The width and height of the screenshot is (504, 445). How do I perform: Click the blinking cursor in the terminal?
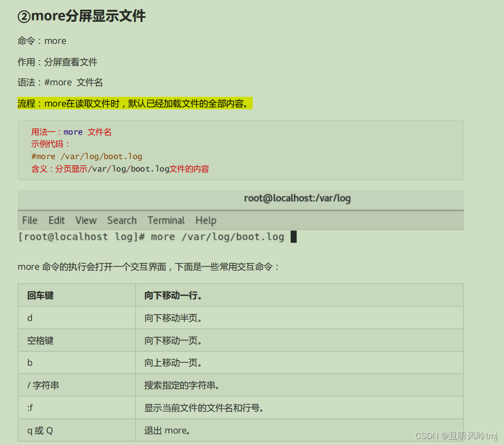(293, 236)
